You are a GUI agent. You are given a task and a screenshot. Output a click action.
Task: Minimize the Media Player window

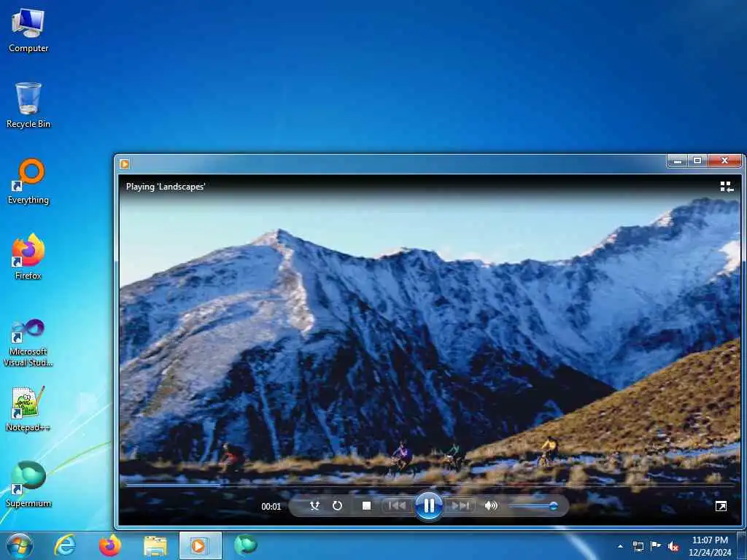(x=678, y=161)
